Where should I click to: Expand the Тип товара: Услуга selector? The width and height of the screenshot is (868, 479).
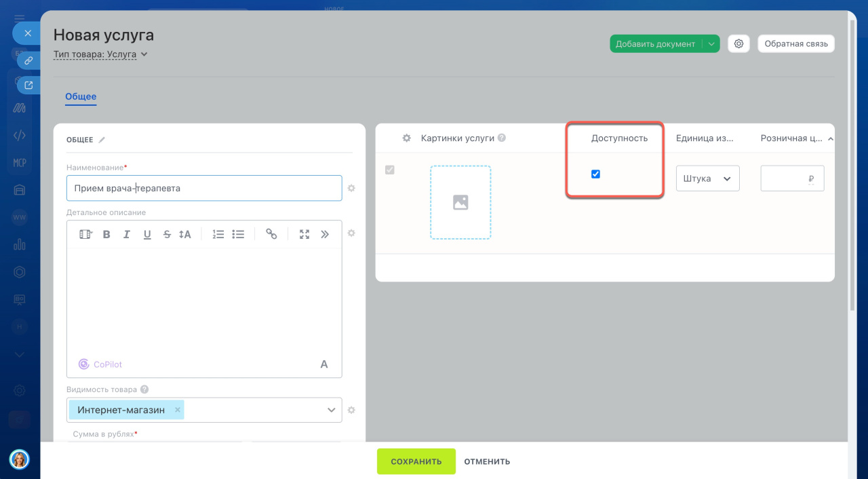coord(100,54)
